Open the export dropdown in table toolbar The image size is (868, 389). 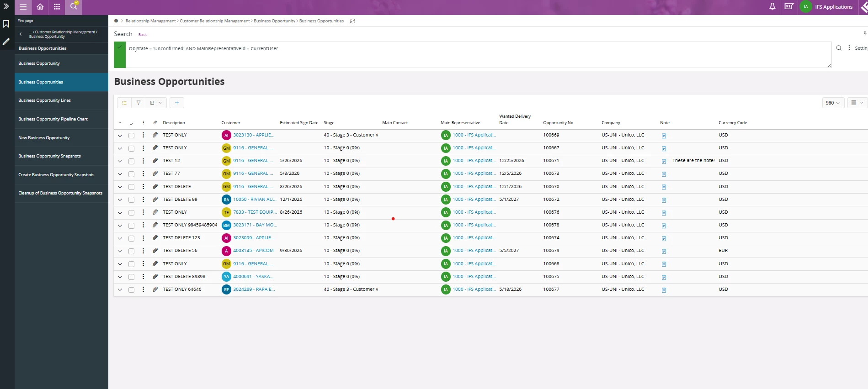156,103
